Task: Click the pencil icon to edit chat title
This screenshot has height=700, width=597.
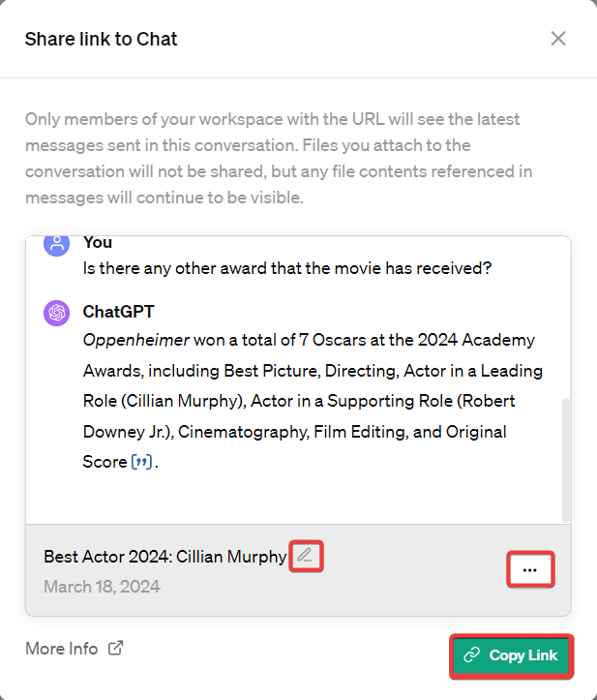Action: coord(305,556)
